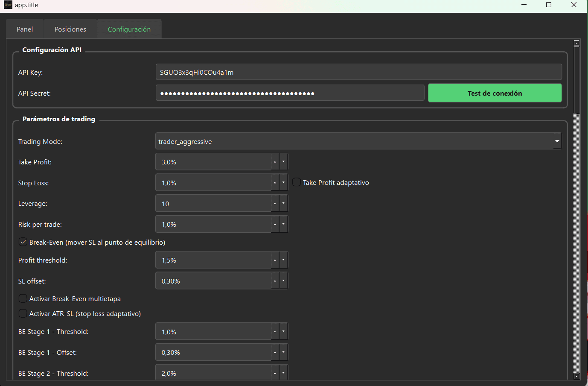The width and height of the screenshot is (588, 386).
Task: Enable Activar ATR-SL (stop loss adaptativo)
Action: [23, 313]
